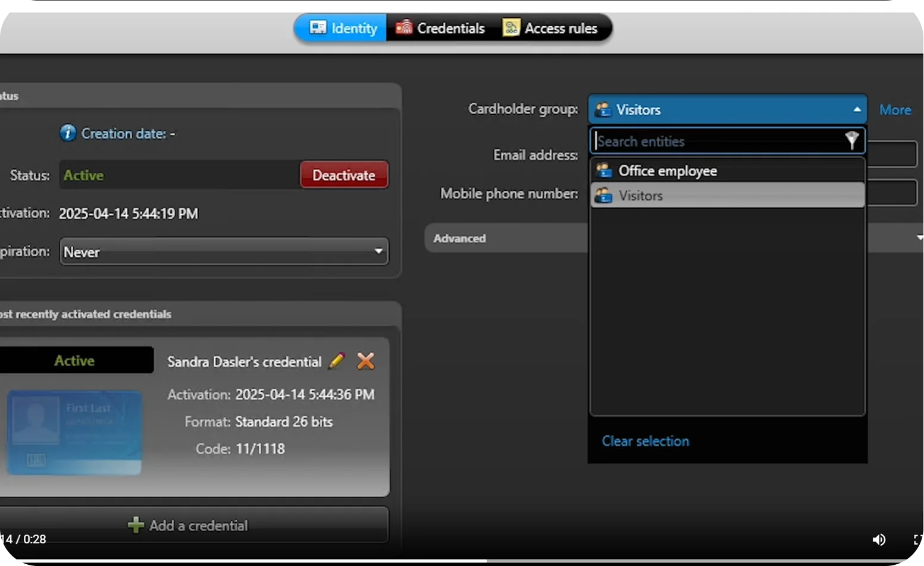
Task: Mute the video with the speaker icon
Action: pyautogui.click(x=879, y=539)
